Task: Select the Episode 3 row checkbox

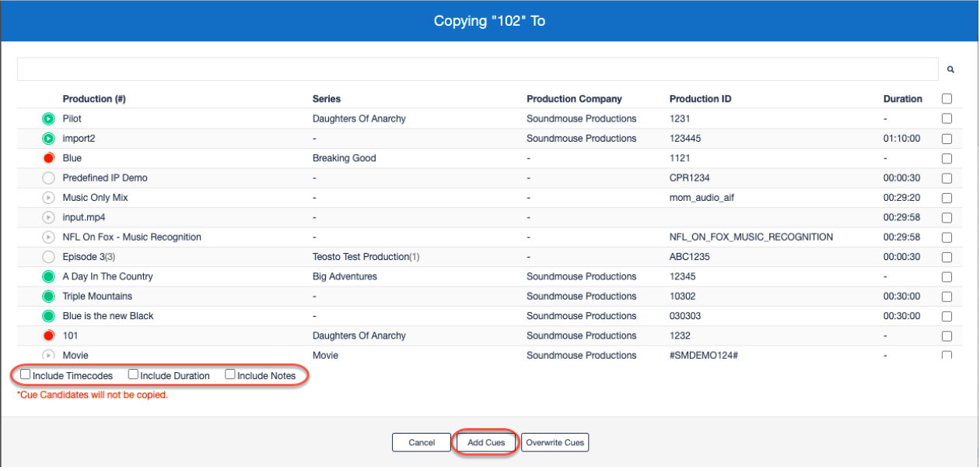Action: pos(947,257)
